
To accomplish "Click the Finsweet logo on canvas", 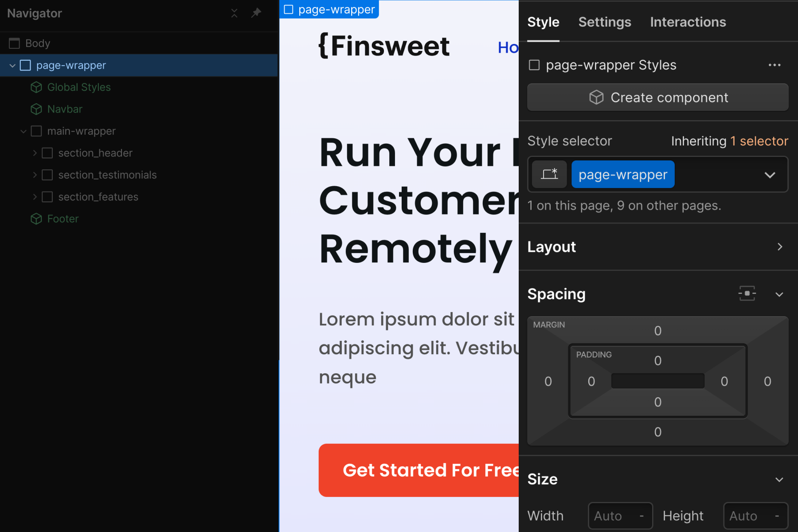I will pyautogui.click(x=384, y=46).
